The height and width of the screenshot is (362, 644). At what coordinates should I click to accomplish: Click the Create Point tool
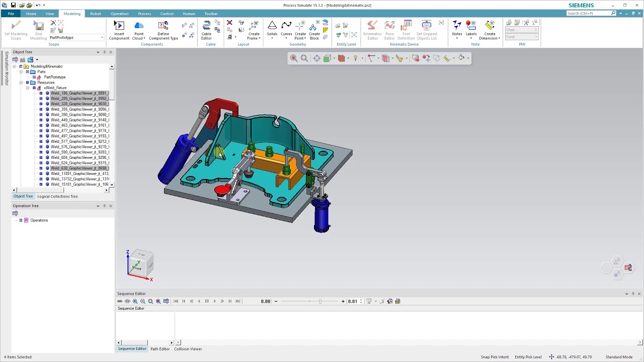(300, 30)
